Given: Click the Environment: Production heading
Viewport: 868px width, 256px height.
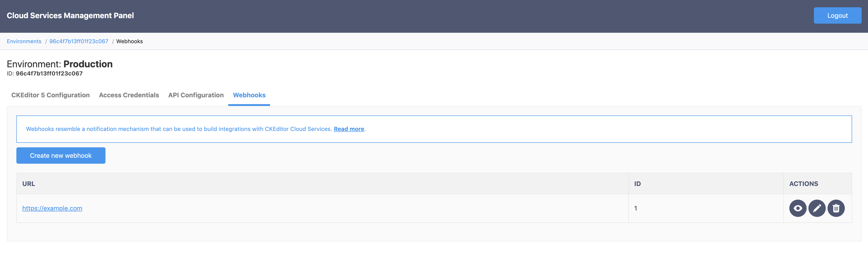Looking at the screenshot, I should [x=60, y=64].
